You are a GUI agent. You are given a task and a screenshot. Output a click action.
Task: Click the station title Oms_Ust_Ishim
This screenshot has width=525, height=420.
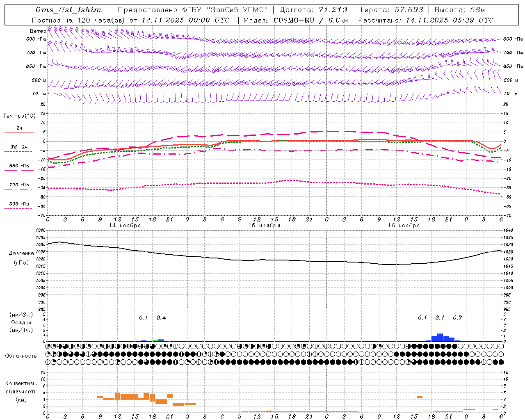68,10
